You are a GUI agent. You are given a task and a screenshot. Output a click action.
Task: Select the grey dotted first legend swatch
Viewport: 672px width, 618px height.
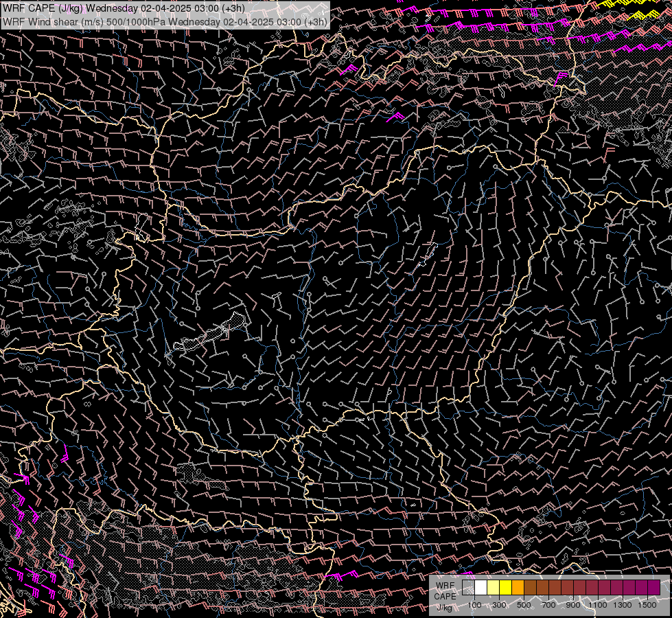(468, 587)
